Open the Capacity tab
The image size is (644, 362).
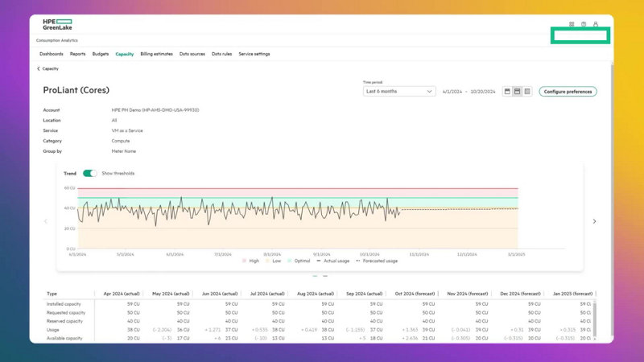click(x=125, y=54)
